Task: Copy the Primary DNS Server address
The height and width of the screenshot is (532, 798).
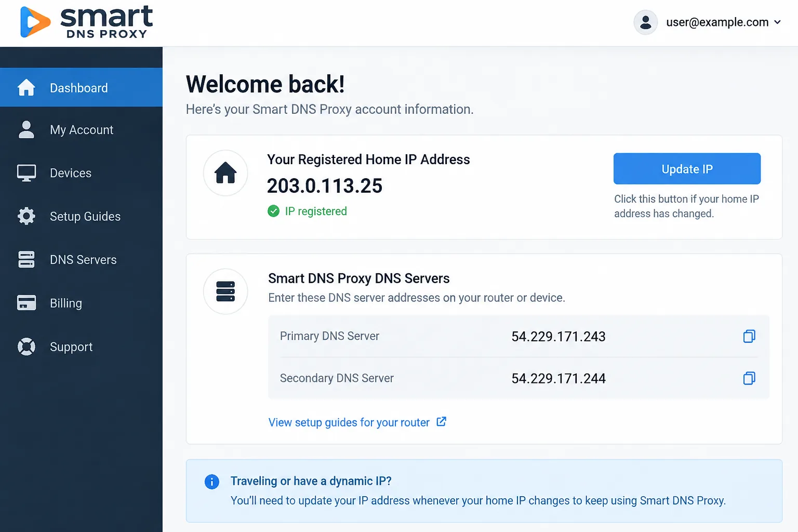Action: [749, 336]
